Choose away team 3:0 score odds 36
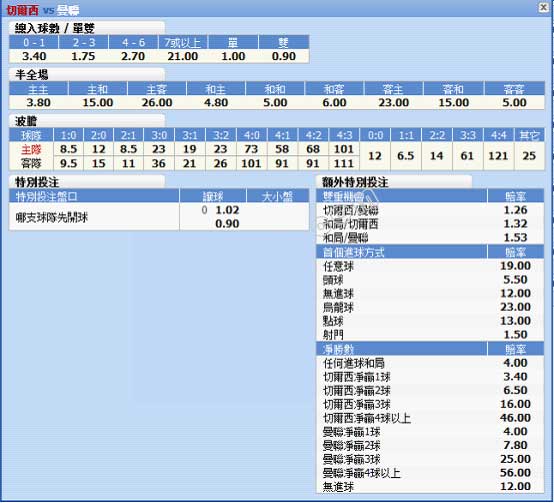554x503 pixels. 159,164
